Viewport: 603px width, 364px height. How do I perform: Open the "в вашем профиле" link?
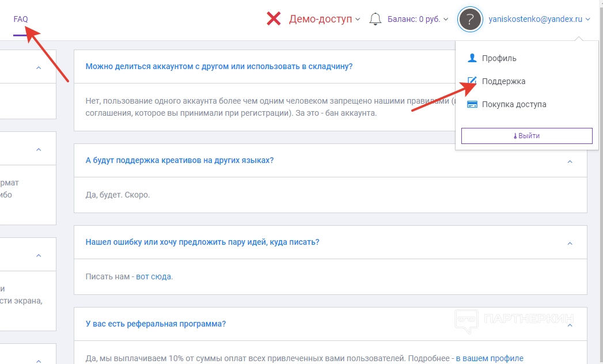click(x=490, y=358)
